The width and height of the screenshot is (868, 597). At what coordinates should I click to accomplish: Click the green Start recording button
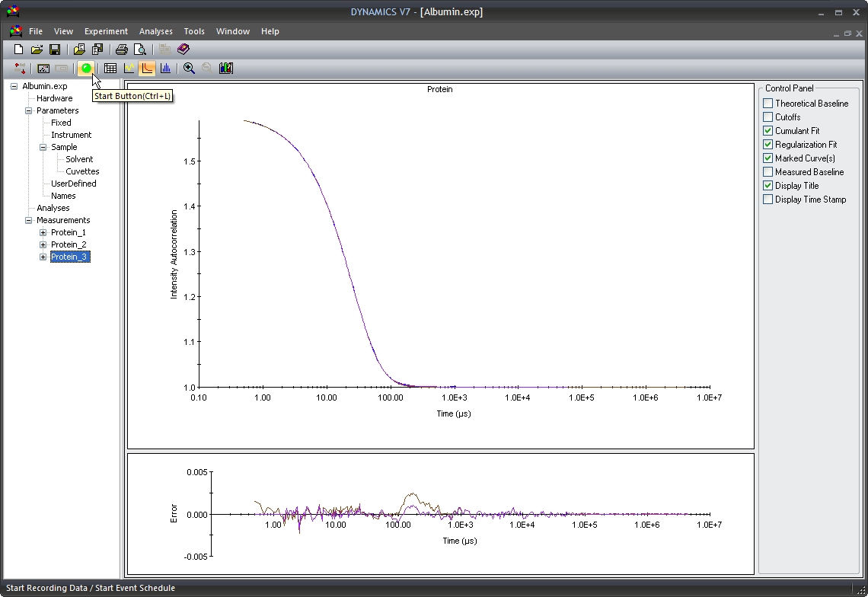86,68
